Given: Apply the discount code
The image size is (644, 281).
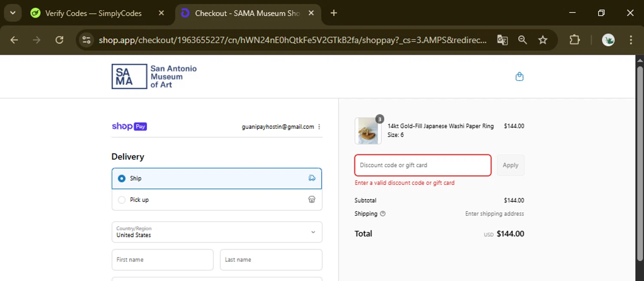Looking at the screenshot, I should (510, 165).
